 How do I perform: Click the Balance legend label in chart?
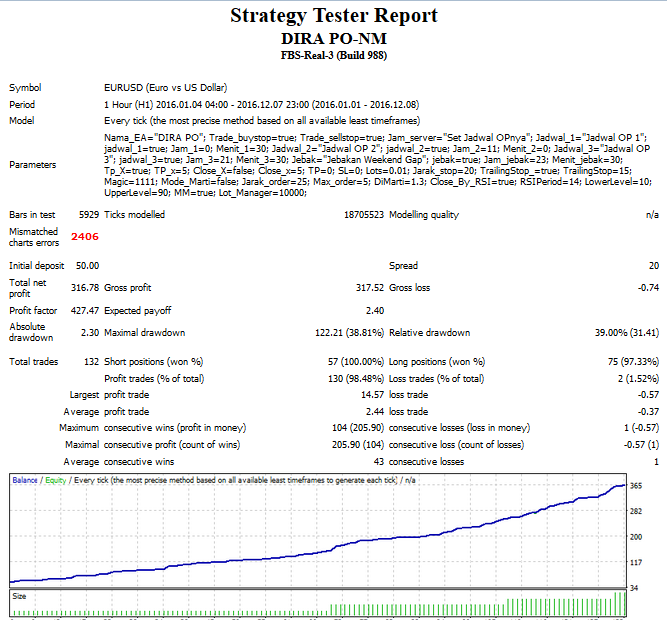[25, 481]
